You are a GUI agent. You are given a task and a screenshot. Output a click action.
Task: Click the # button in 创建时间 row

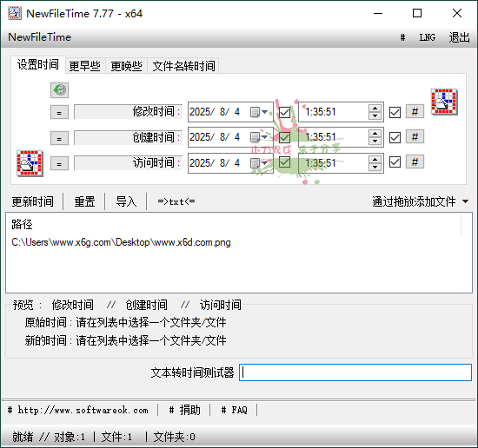(x=415, y=137)
